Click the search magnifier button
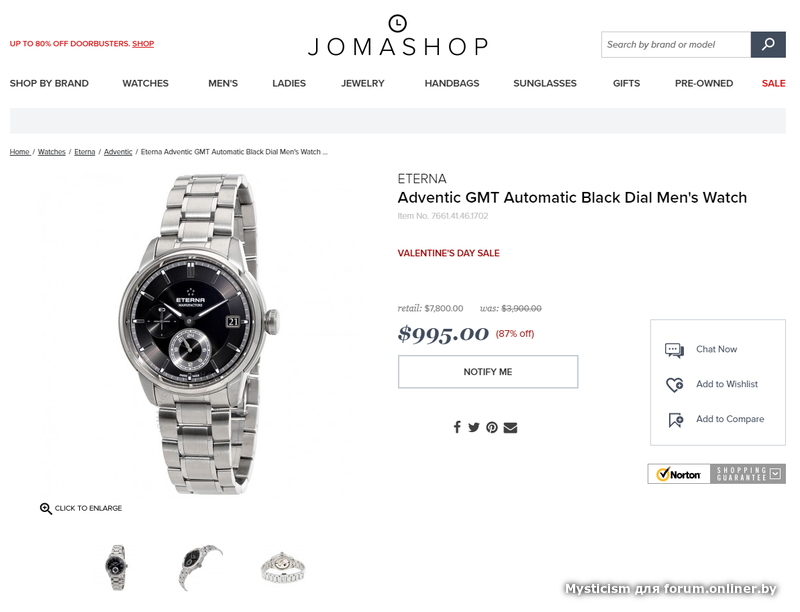800x612 pixels. click(x=768, y=44)
